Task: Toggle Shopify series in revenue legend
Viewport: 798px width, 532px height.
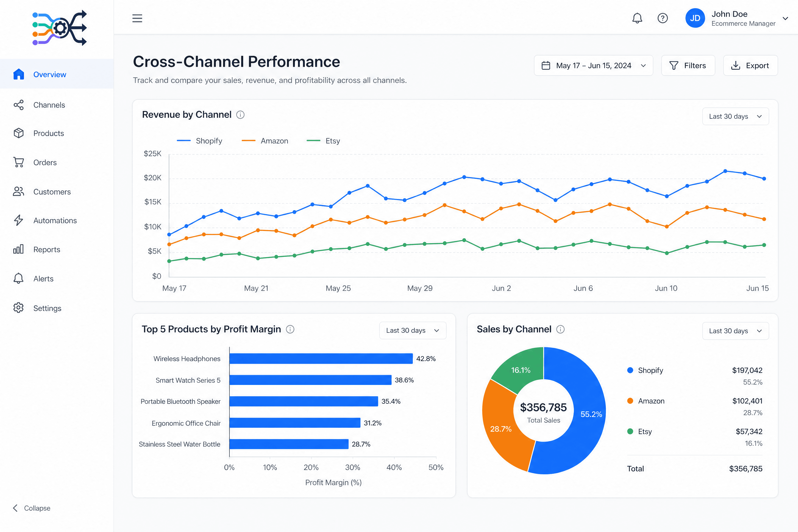Action: click(x=199, y=141)
